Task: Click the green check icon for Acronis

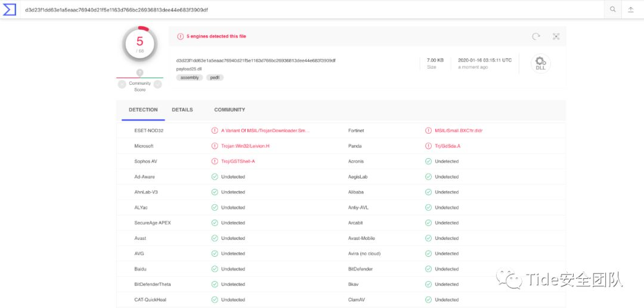Action: [428, 161]
